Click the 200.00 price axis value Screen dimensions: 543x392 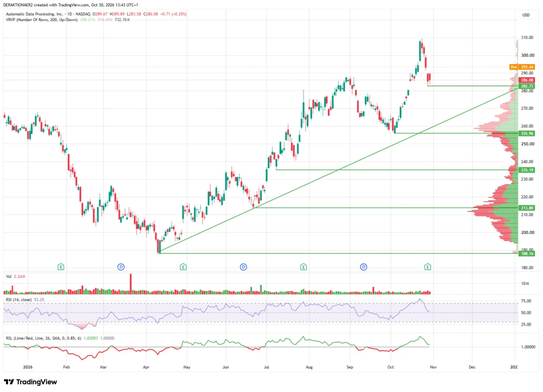[527, 232]
